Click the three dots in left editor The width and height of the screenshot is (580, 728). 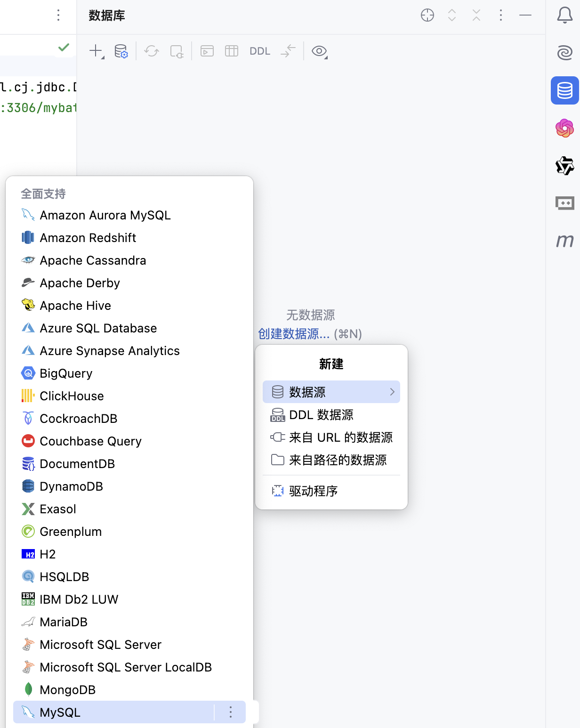(58, 15)
